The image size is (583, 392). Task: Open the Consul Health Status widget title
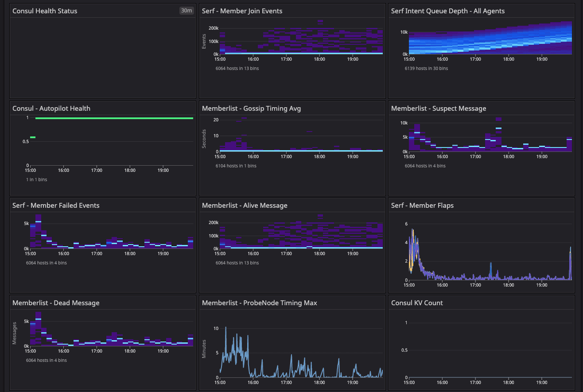click(45, 11)
